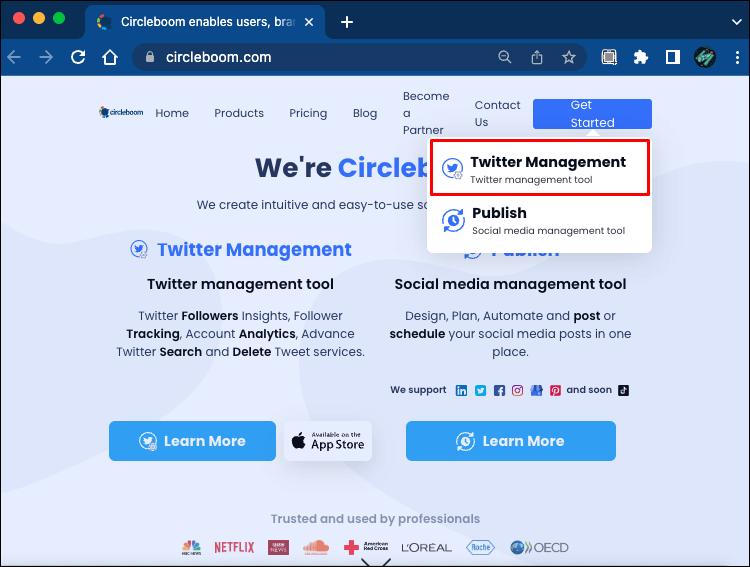Open the screenshot capture extension icon
Viewport: 750px width, 567px height.
pos(609,57)
